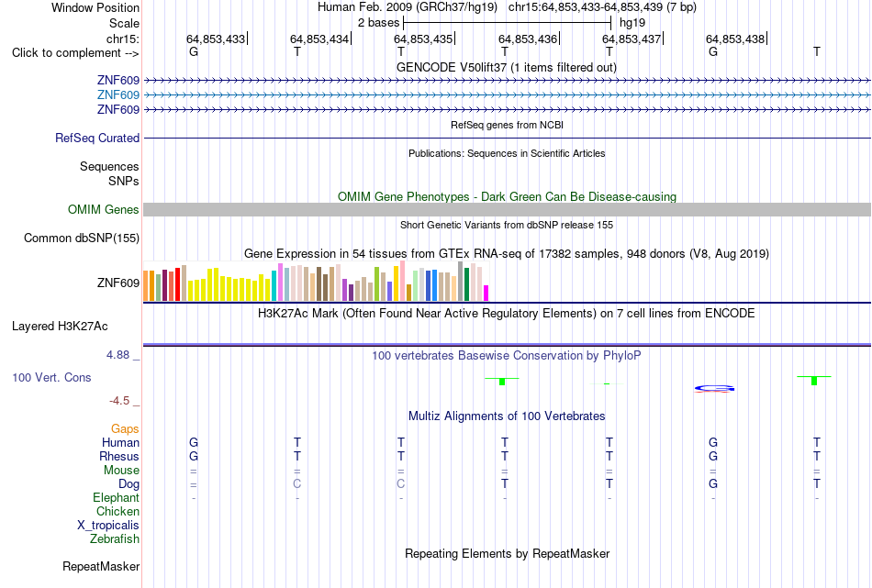Click base G under 64,853,438 in ruler

pos(713,51)
